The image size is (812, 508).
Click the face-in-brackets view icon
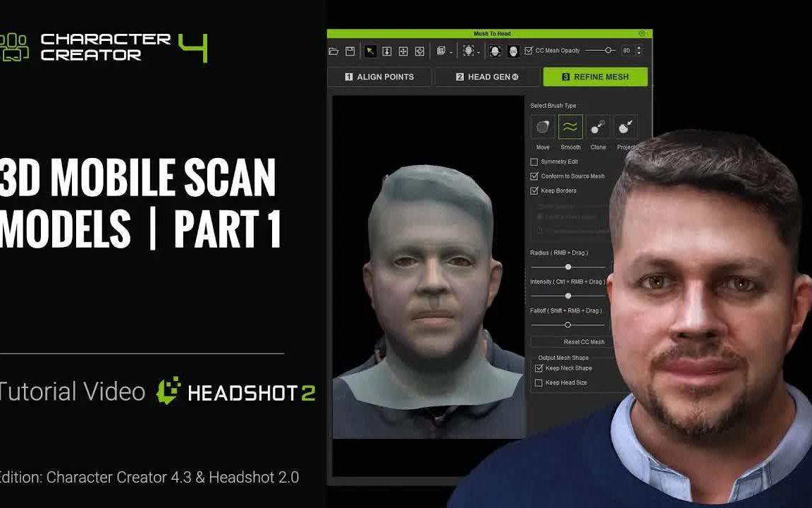click(x=495, y=51)
